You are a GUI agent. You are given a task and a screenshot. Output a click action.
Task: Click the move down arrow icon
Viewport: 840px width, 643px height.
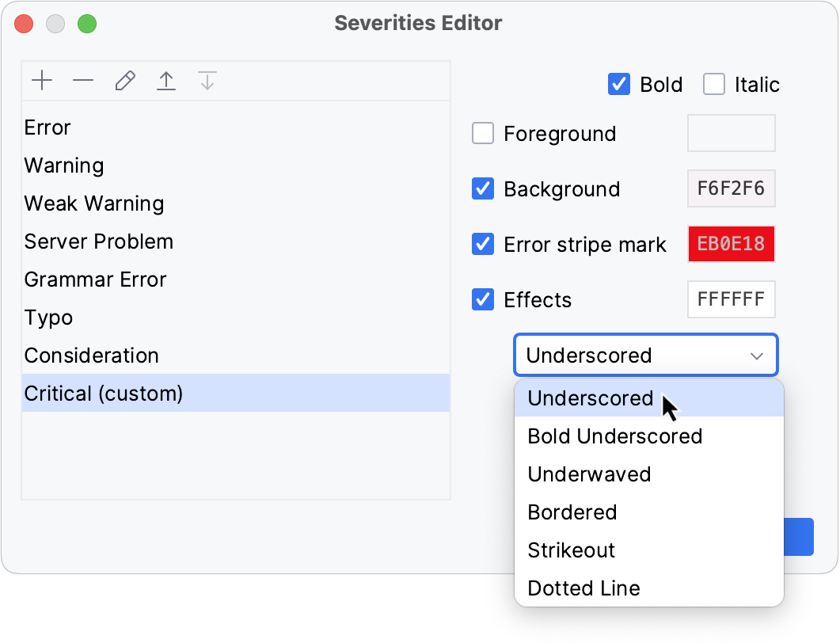[207, 81]
